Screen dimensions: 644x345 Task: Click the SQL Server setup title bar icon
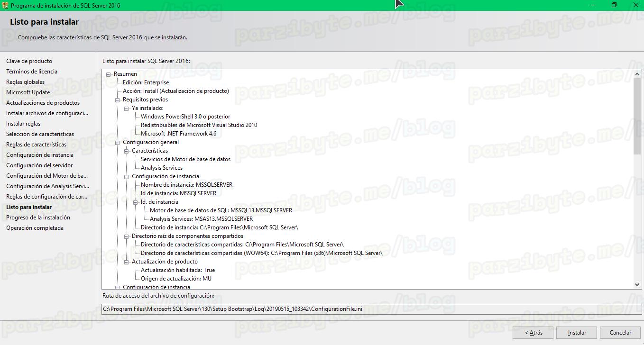tap(5, 5)
